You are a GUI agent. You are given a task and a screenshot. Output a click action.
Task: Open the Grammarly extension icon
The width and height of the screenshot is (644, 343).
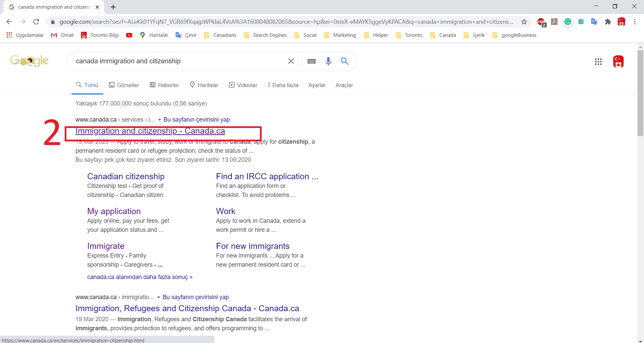pos(568,22)
